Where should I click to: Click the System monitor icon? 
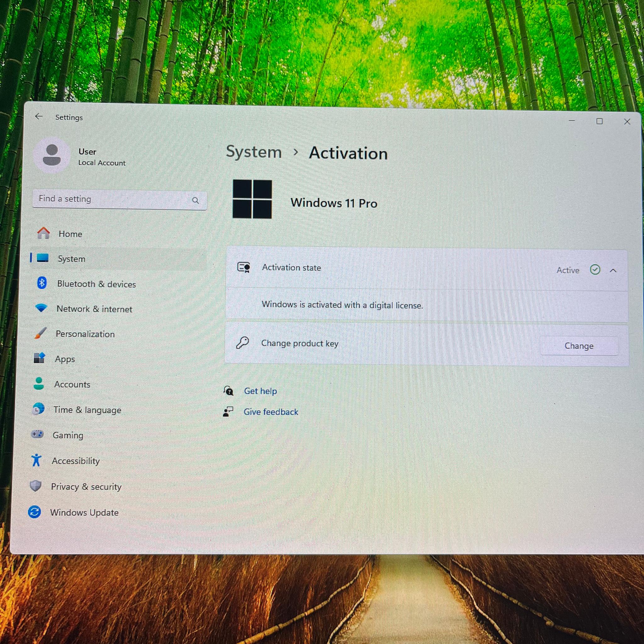43,258
